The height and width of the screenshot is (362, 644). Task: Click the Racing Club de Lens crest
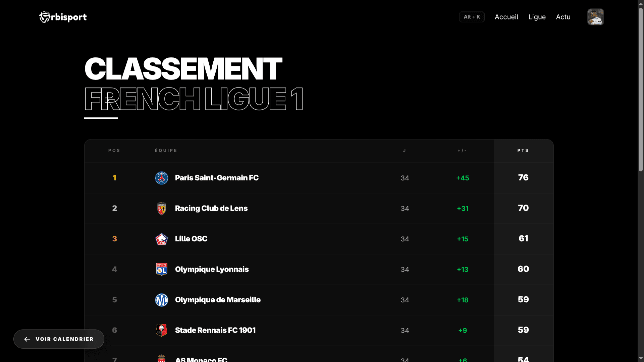pyautogui.click(x=162, y=208)
